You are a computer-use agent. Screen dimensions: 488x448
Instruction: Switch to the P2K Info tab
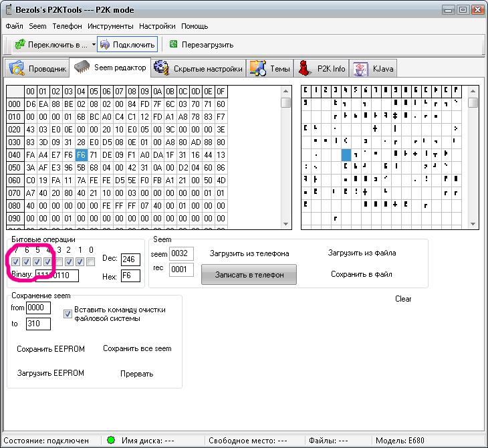(x=322, y=68)
